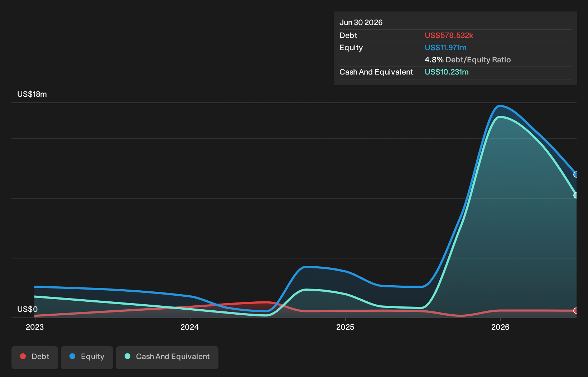
Task: Select the 2025 x-axis label
Action: coord(345,327)
